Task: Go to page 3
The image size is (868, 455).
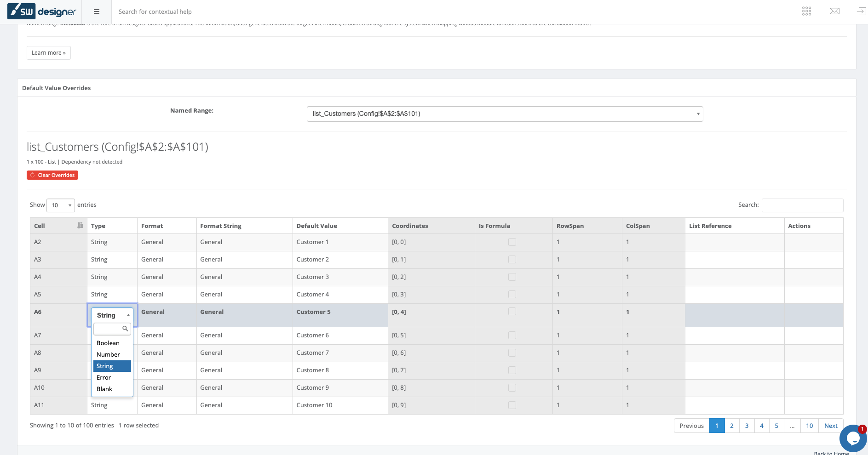Action: pos(747,426)
